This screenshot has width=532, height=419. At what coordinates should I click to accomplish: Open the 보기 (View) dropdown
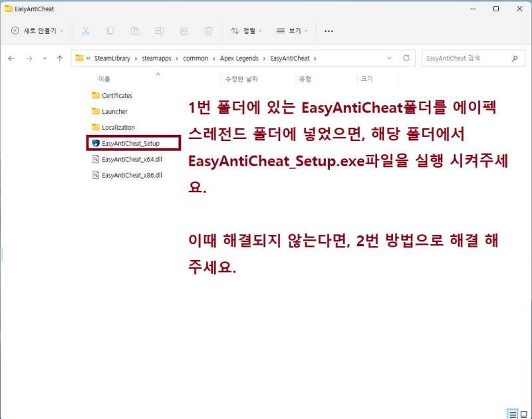pyautogui.click(x=292, y=31)
